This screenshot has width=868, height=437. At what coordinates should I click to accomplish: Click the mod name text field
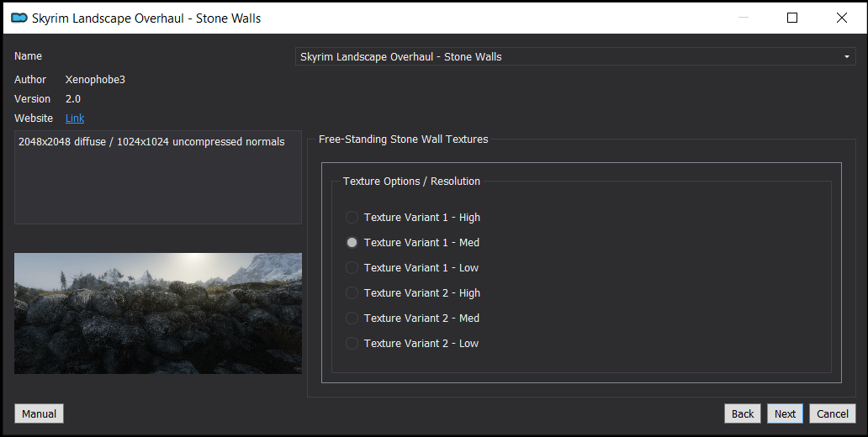click(x=575, y=56)
